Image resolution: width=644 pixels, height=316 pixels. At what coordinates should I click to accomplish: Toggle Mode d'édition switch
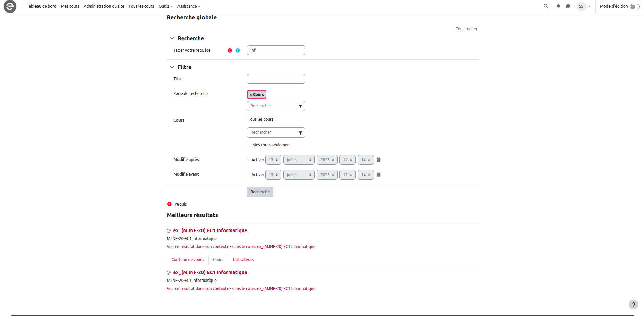click(635, 7)
